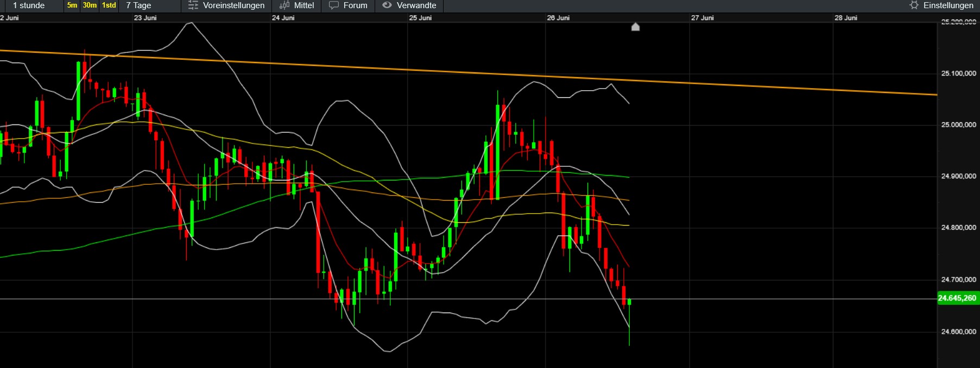Switch to the 5m interval

point(72,5)
